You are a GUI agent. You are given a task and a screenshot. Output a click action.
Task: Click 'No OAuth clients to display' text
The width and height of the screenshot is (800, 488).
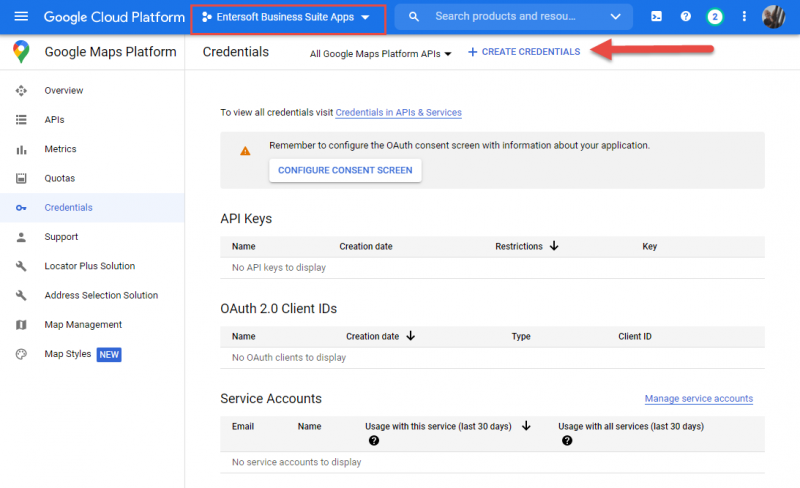289,357
